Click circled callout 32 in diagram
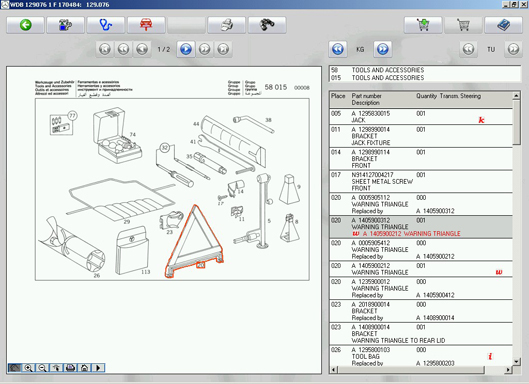The image size is (529, 384). click(x=164, y=147)
